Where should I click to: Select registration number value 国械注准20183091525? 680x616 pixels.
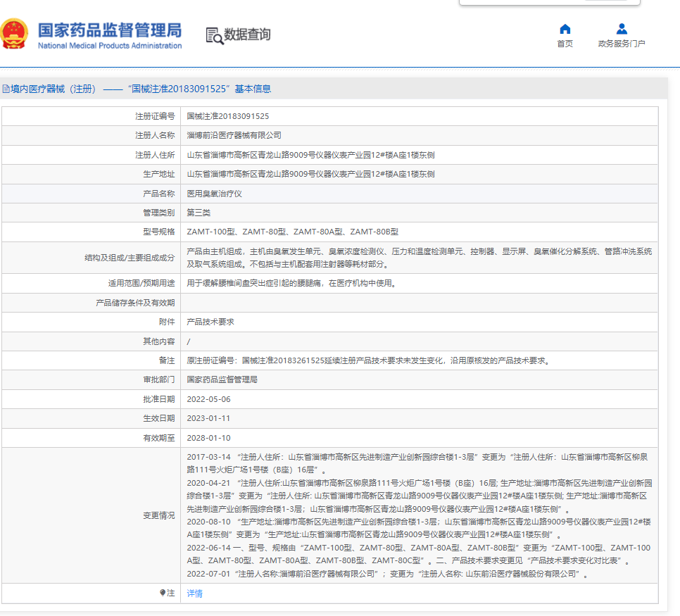pyautogui.click(x=227, y=116)
